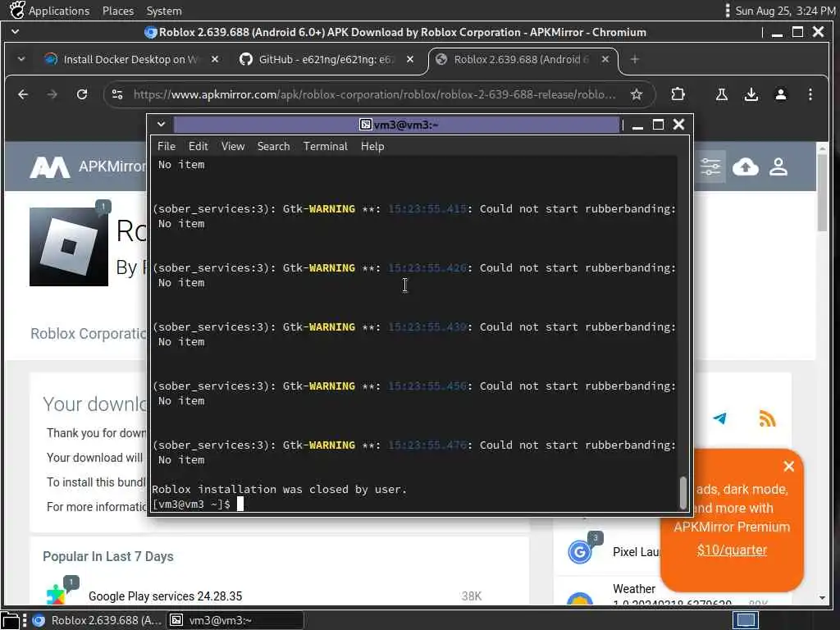Close the Roblox 2.639.688 tab
Screen dimensions: 840x630
pos(605,59)
